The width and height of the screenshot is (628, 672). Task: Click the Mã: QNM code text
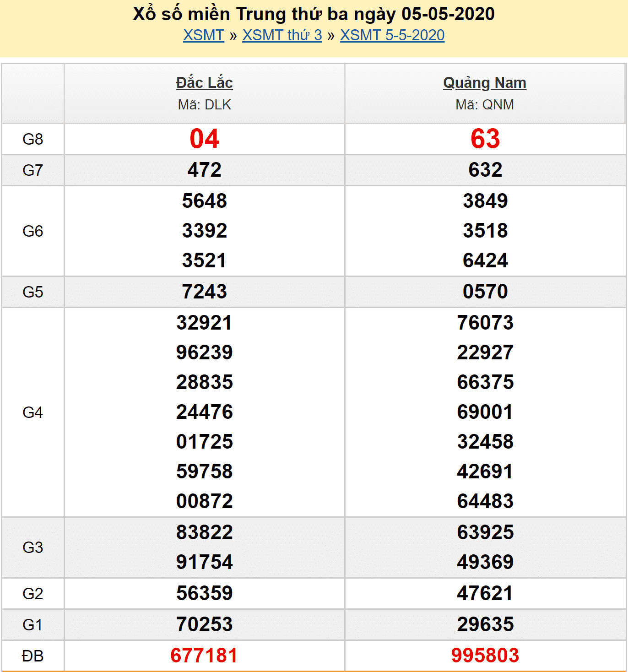(485, 105)
